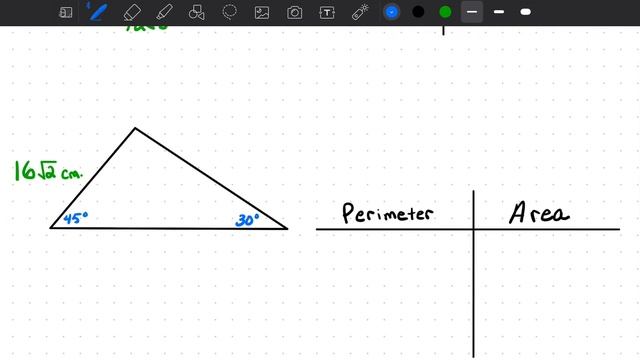The image size is (640, 360).
Task: Choose the green pen color
Action: pyautogui.click(x=445, y=12)
